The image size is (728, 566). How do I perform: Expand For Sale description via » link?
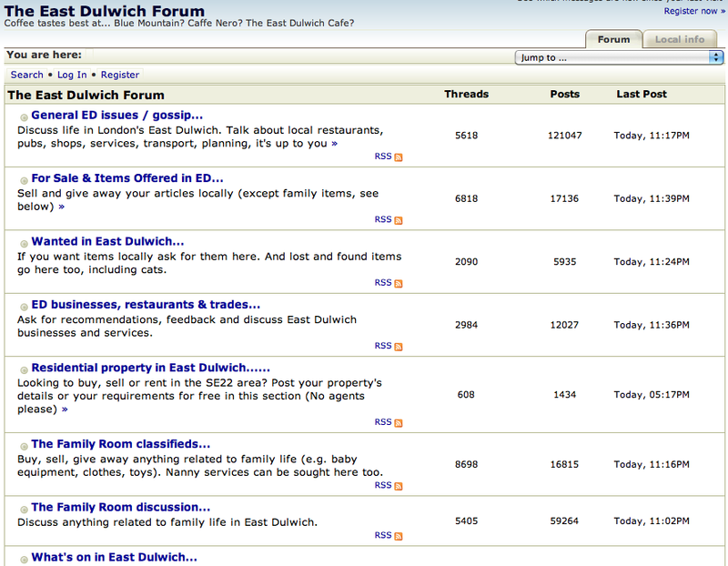[x=61, y=207]
